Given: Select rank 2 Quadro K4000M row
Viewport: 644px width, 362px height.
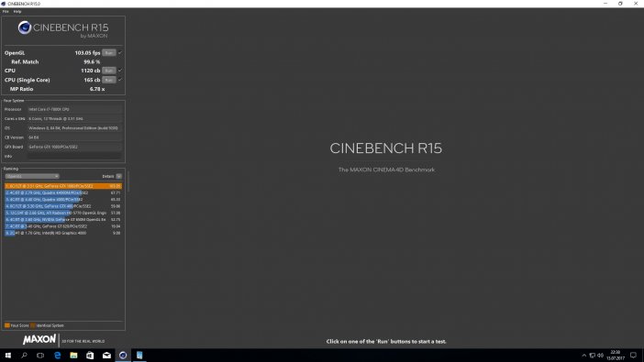Looking at the screenshot, I should coord(63,192).
